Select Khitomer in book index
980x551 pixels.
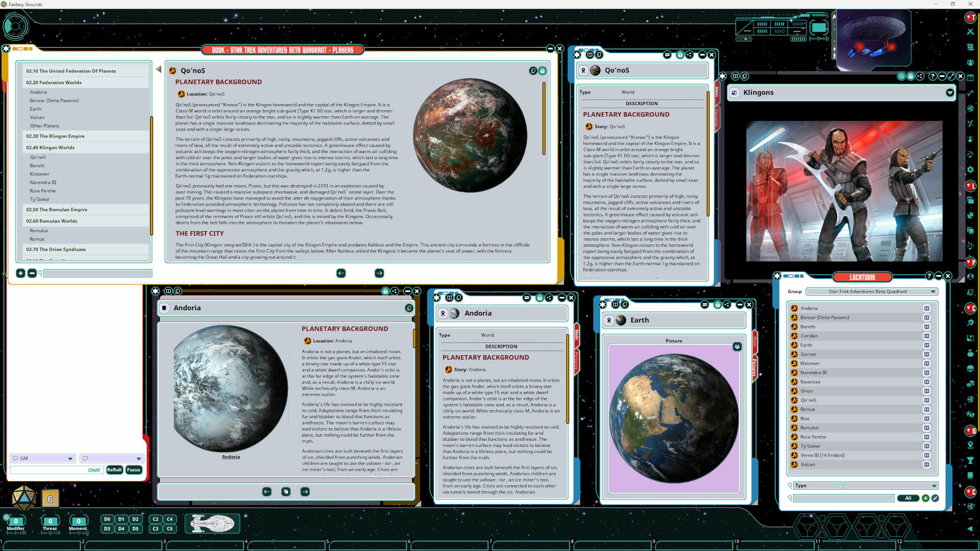point(39,174)
